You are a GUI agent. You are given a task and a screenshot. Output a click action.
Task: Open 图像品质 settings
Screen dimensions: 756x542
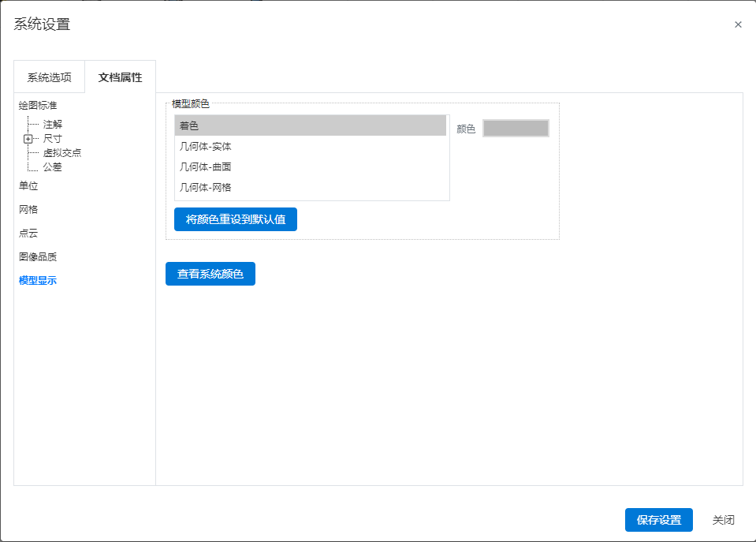point(38,256)
